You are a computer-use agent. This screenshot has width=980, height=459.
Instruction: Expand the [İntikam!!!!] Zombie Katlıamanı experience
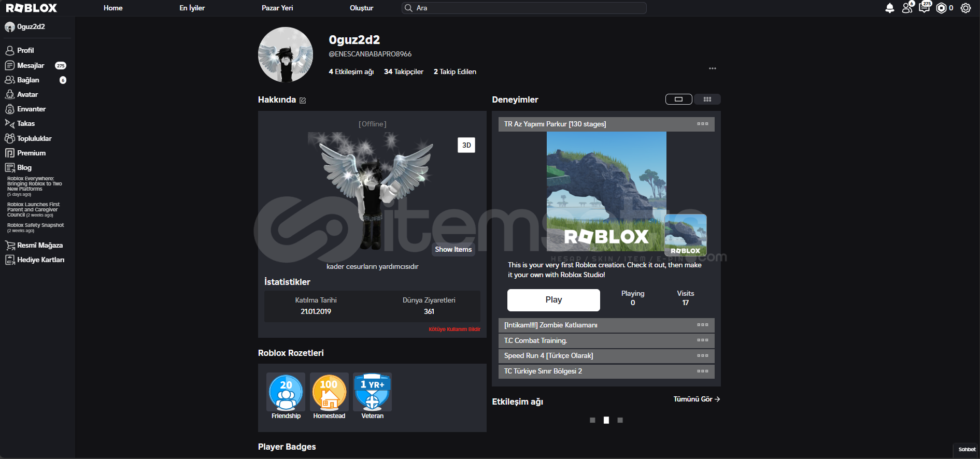[606, 325]
